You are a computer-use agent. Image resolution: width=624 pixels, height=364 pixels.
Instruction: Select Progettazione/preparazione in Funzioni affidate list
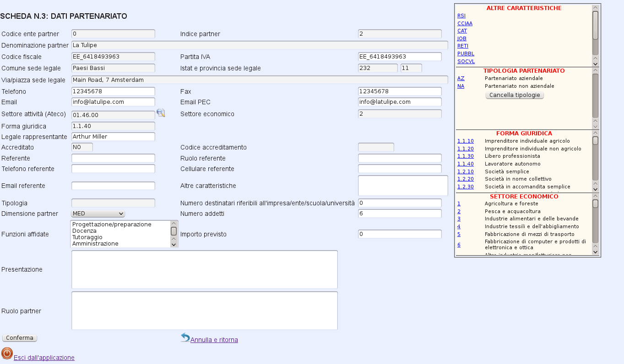click(x=120, y=225)
